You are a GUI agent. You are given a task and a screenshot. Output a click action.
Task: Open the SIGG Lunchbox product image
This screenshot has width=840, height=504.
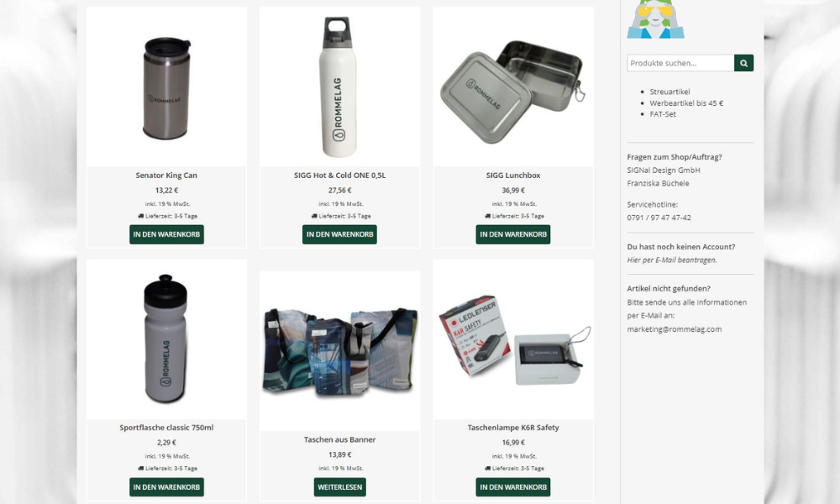click(513, 87)
